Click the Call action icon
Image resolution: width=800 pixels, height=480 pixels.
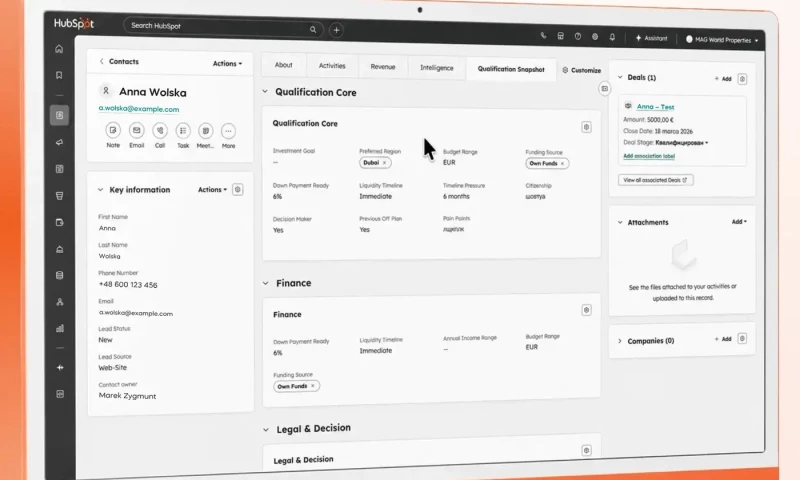pyautogui.click(x=160, y=131)
